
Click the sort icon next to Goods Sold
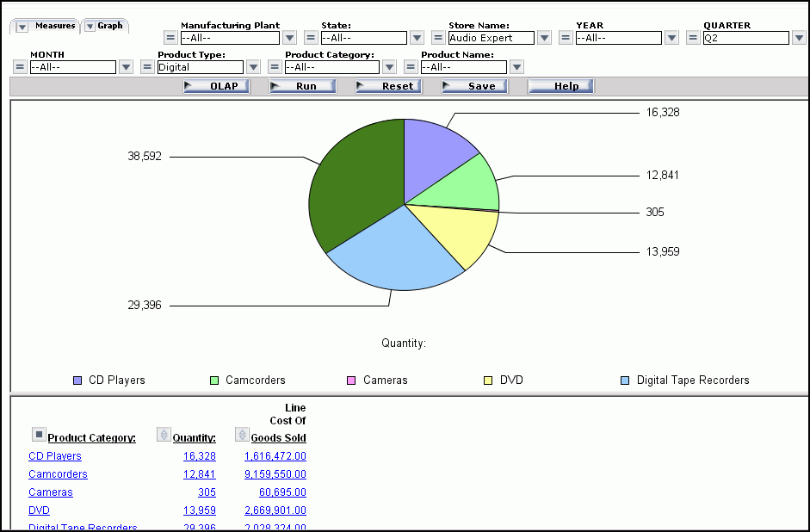point(242,435)
